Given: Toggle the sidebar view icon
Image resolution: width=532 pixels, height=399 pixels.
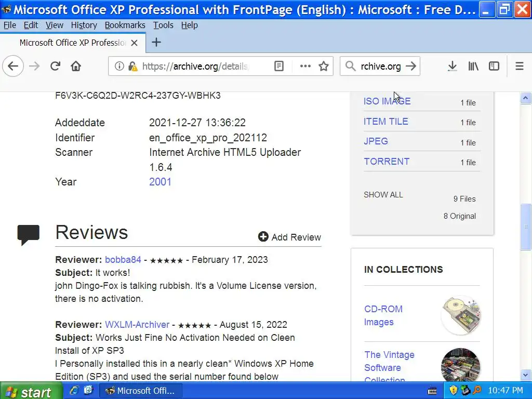Looking at the screenshot, I should tap(494, 66).
